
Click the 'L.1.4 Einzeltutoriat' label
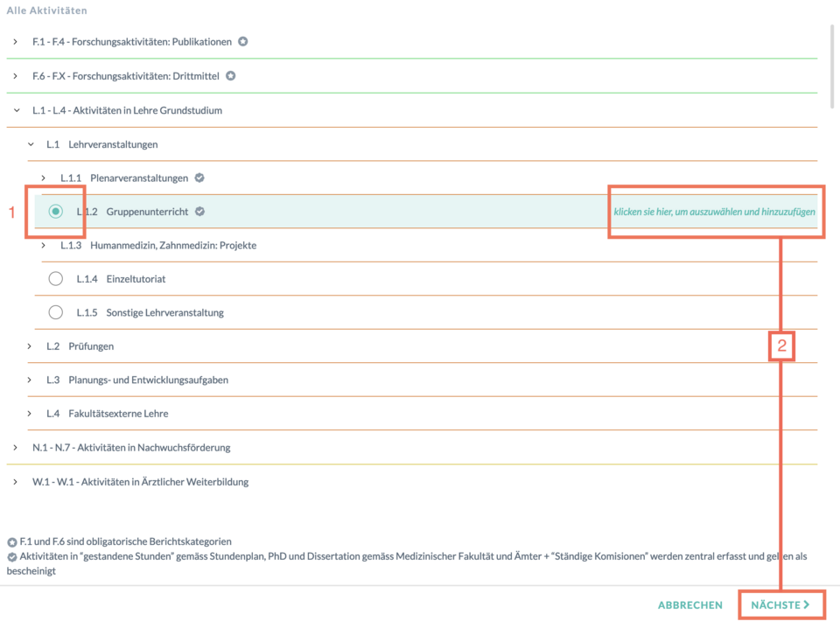point(121,279)
